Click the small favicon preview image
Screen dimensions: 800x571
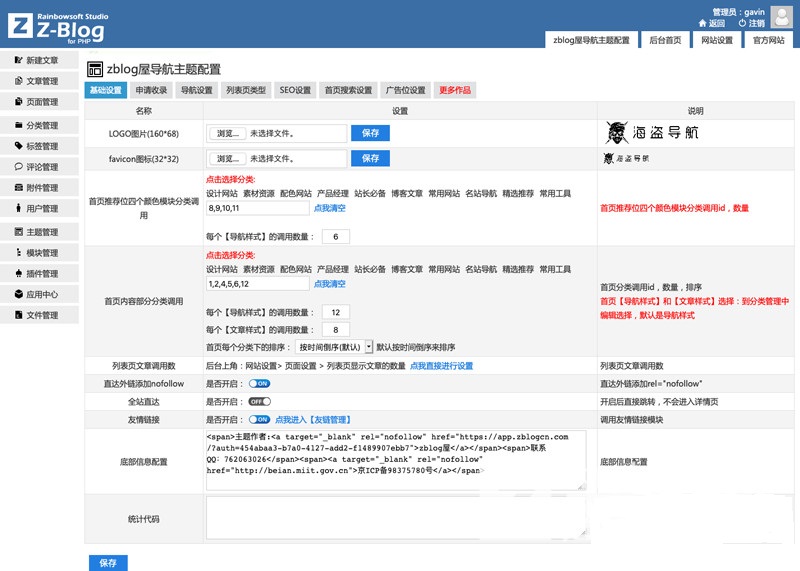click(x=626, y=158)
